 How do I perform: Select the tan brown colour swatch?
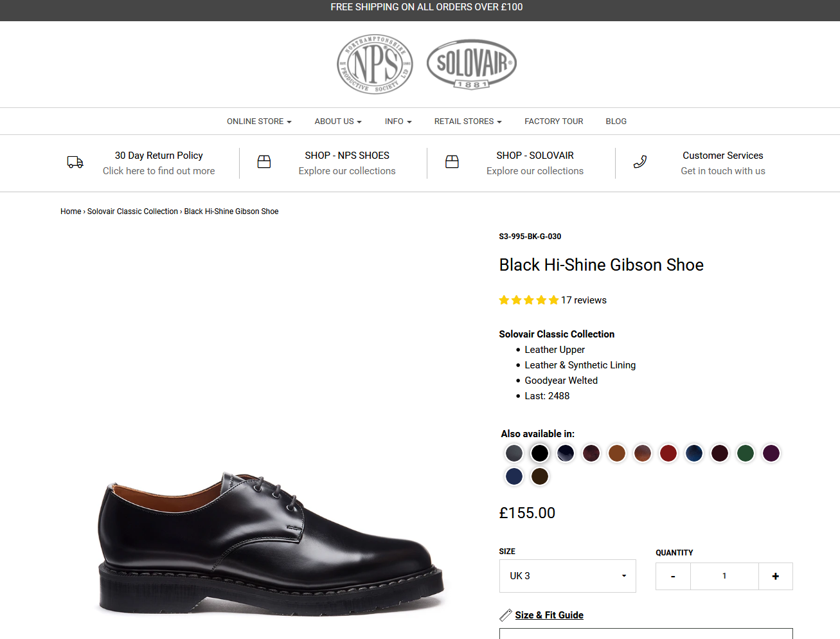point(617,453)
